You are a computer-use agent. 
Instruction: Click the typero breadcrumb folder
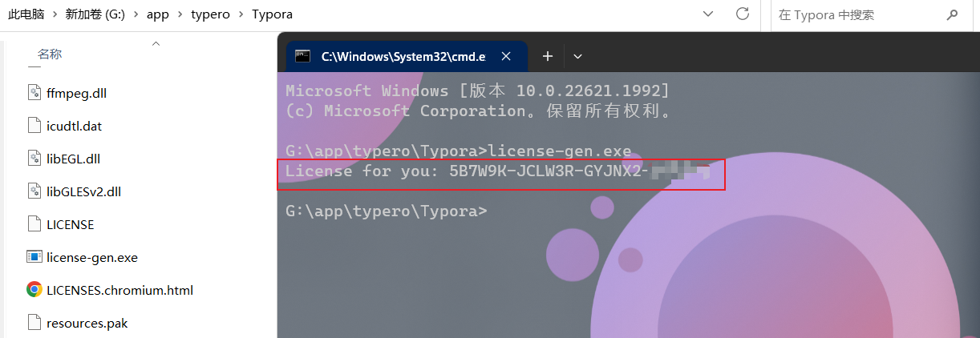click(211, 14)
